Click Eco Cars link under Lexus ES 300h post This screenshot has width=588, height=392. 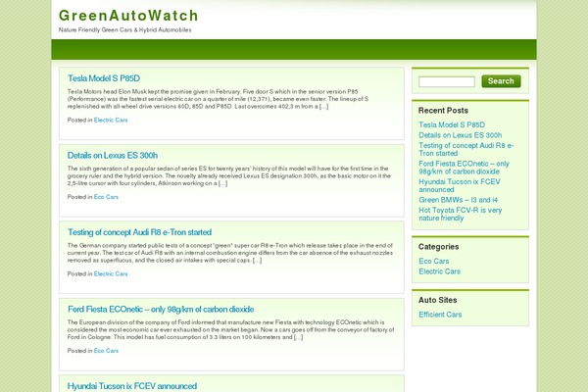pos(106,197)
